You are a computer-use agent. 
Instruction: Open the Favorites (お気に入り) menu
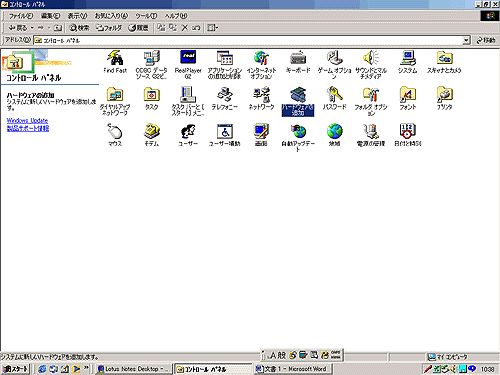tap(111, 16)
